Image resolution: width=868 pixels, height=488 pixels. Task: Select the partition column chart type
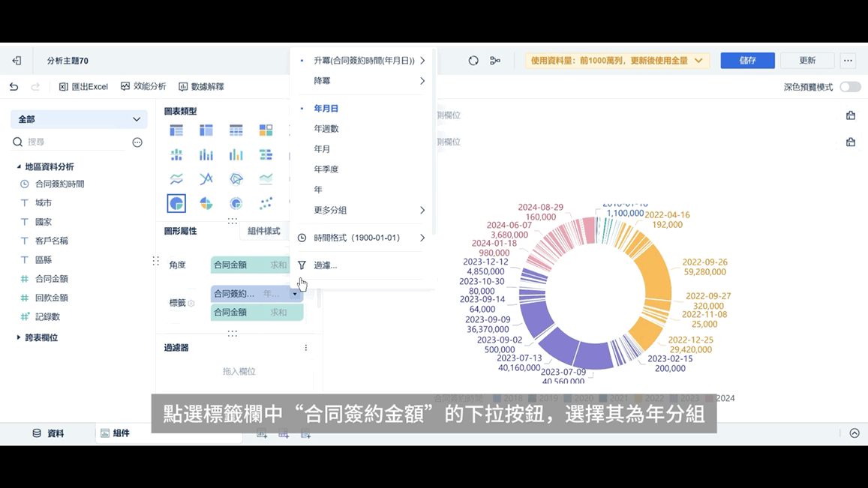click(x=176, y=155)
